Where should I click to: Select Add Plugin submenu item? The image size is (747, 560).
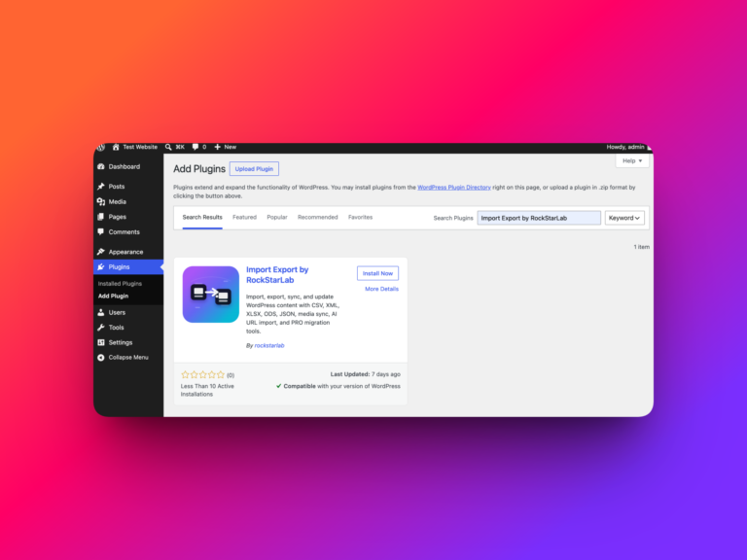tap(113, 297)
